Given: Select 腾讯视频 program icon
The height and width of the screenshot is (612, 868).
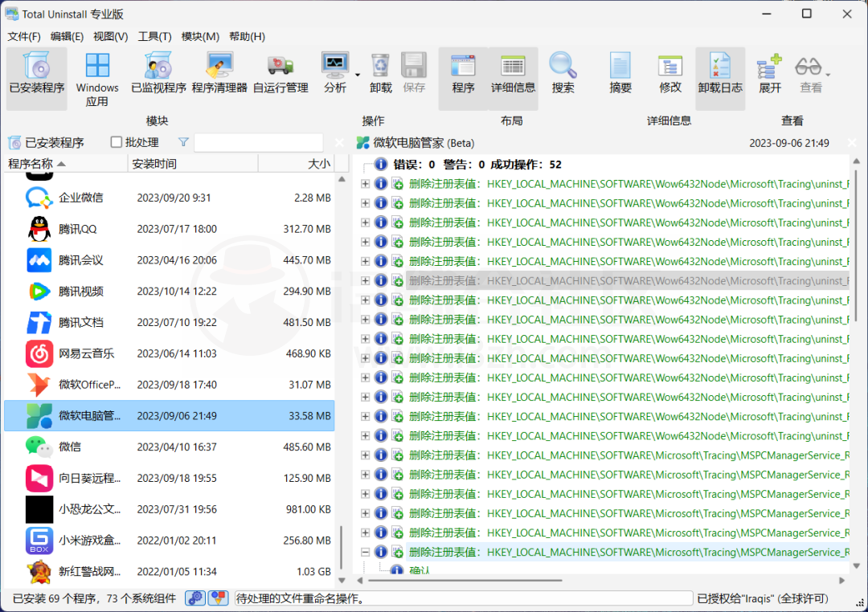Looking at the screenshot, I should point(39,291).
